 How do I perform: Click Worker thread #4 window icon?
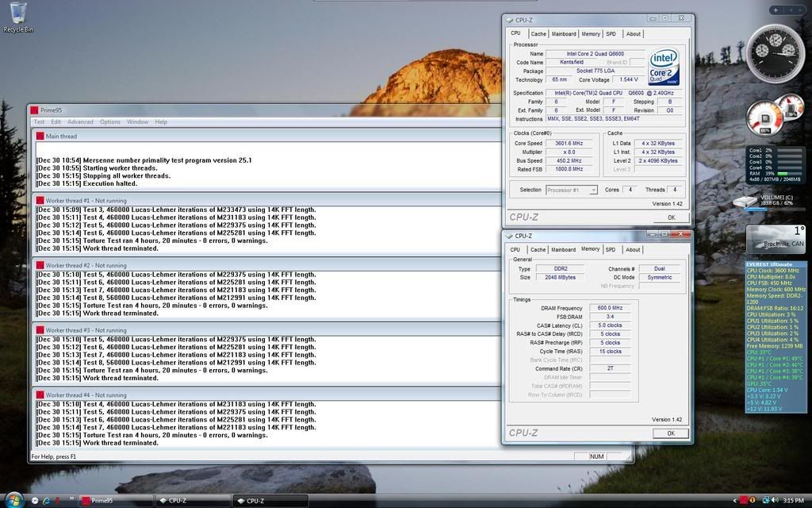click(40, 394)
